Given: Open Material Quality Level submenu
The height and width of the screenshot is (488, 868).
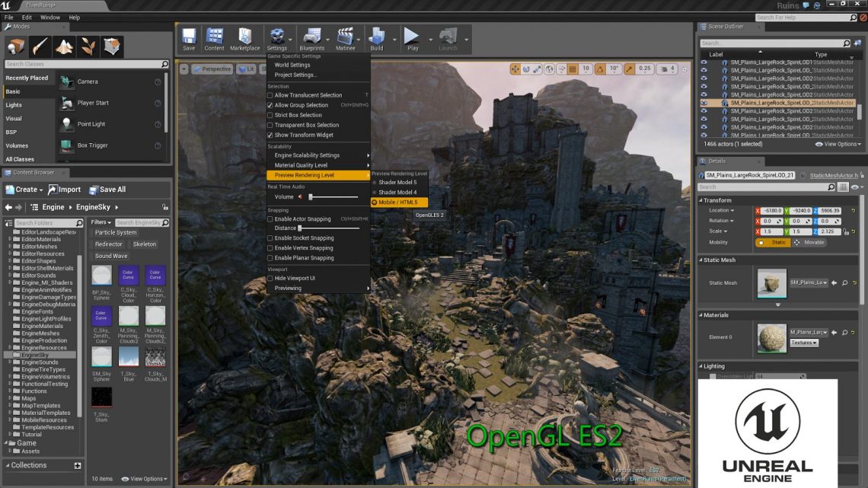Looking at the screenshot, I should tap(318, 165).
